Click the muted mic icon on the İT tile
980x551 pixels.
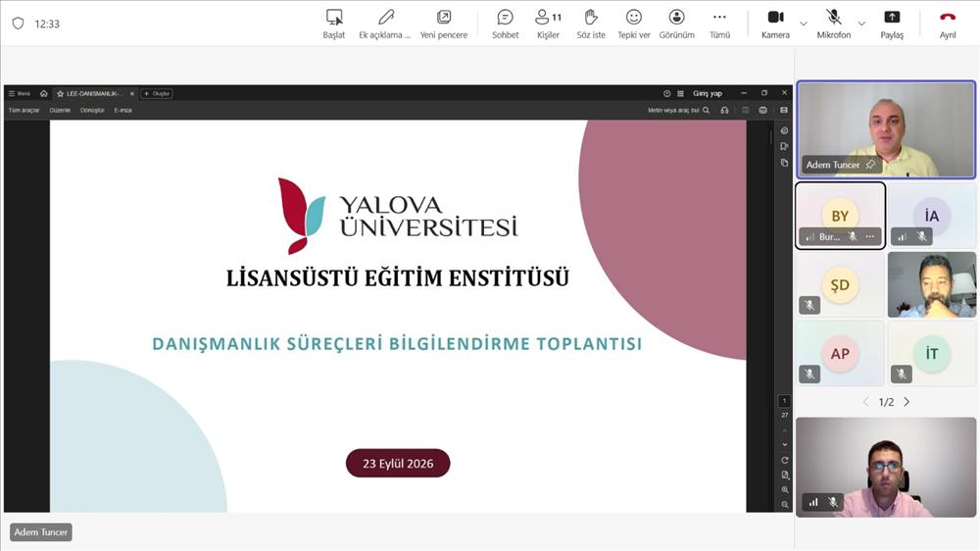coord(902,374)
